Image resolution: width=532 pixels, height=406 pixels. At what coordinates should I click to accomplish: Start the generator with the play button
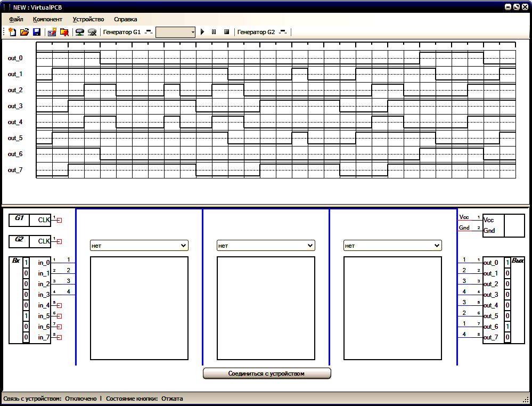[x=202, y=32]
